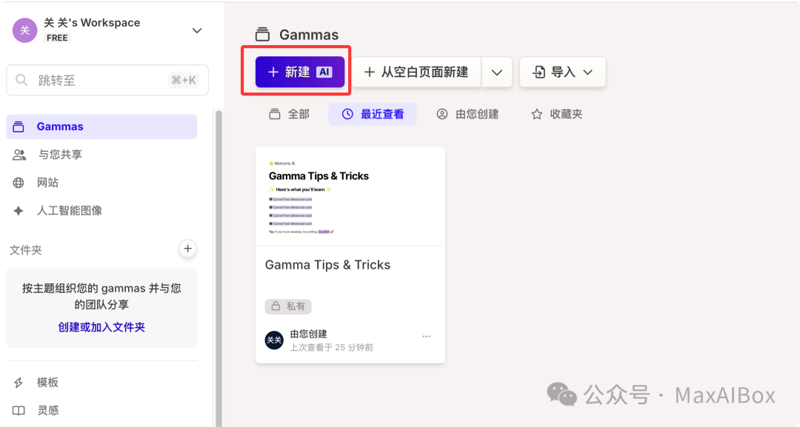Switch to the 全部 tab
This screenshot has height=427, width=800.
[289, 114]
